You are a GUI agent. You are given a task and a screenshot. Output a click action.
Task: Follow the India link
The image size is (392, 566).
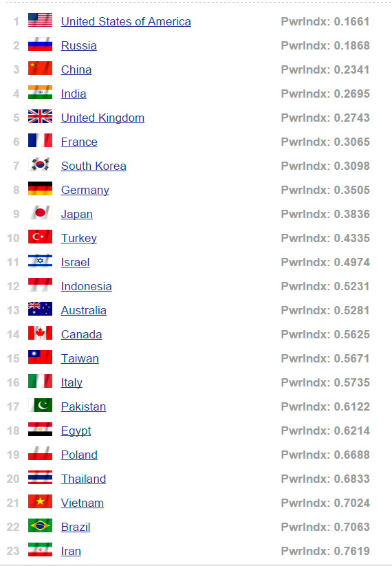point(74,94)
